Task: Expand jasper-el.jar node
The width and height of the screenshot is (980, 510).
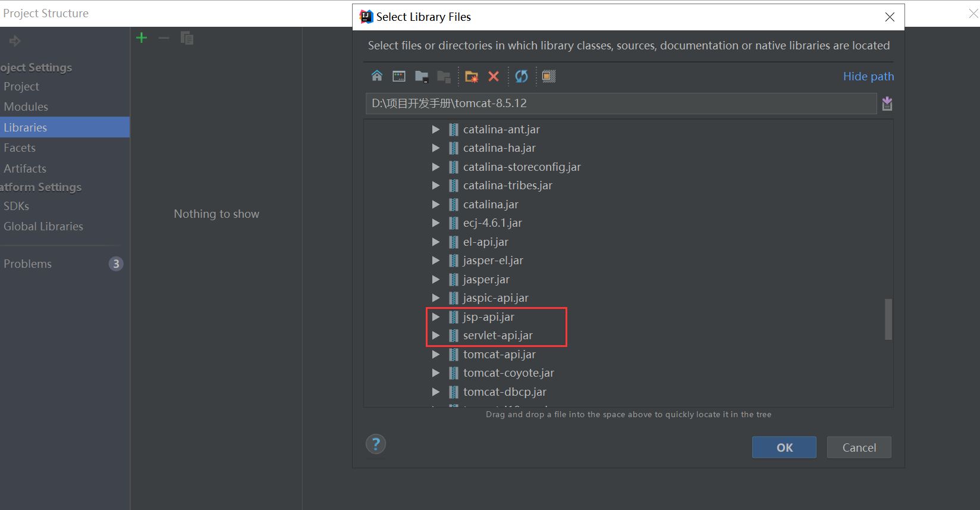Action: (436, 261)
